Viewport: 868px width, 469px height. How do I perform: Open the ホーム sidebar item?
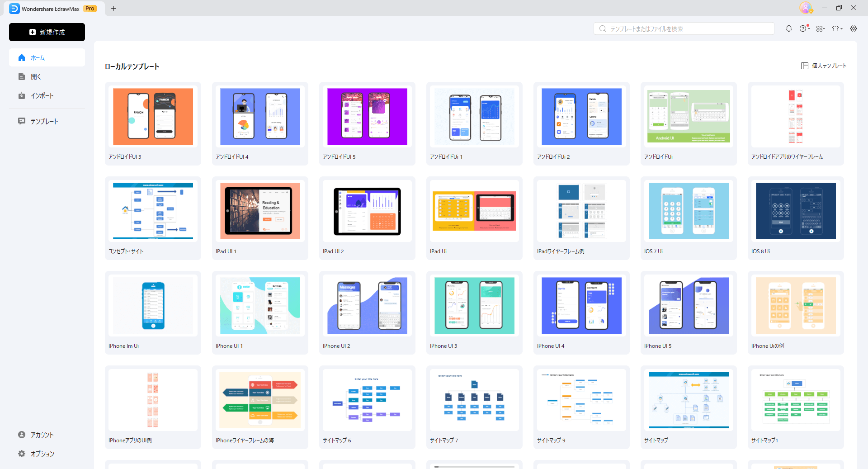coord(47,58)
